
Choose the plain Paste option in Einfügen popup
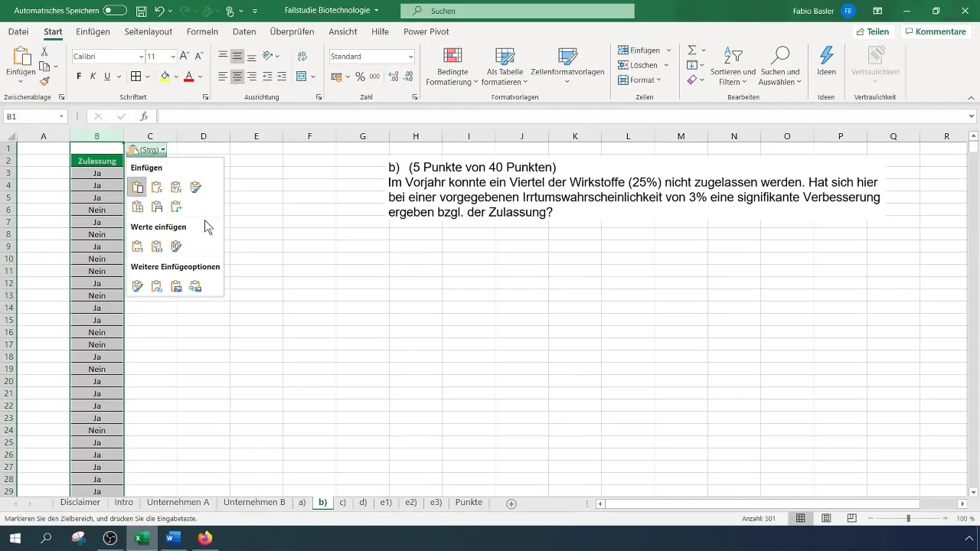(x=138, y=187)
